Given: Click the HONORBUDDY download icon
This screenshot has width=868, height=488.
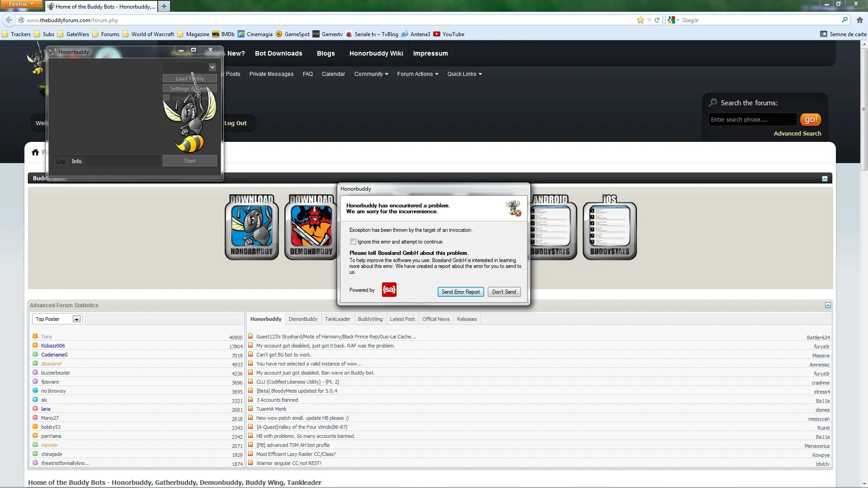Looking at the screenshot, I should (x=252, y=227).
